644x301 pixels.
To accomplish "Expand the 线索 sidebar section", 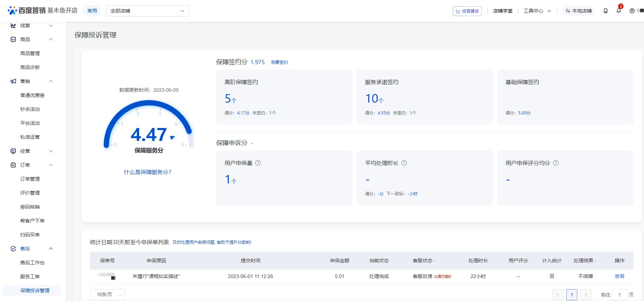I will (x=51, y=25).
